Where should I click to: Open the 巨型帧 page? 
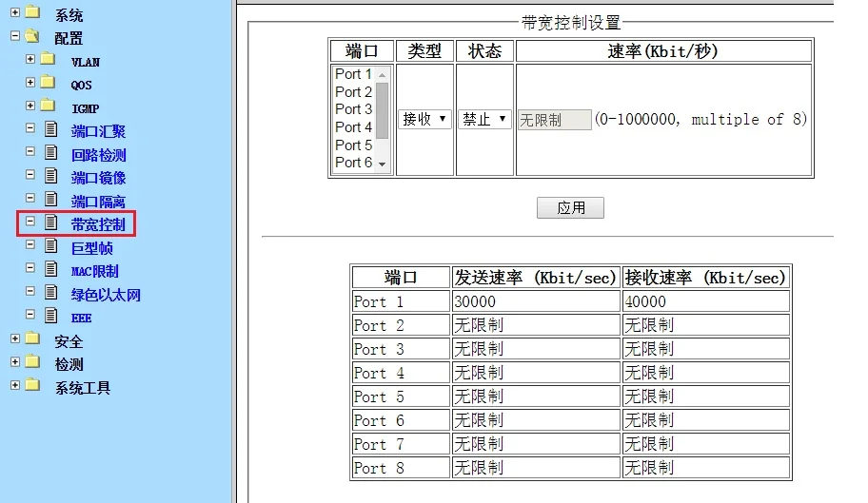[x=92, y=248]
